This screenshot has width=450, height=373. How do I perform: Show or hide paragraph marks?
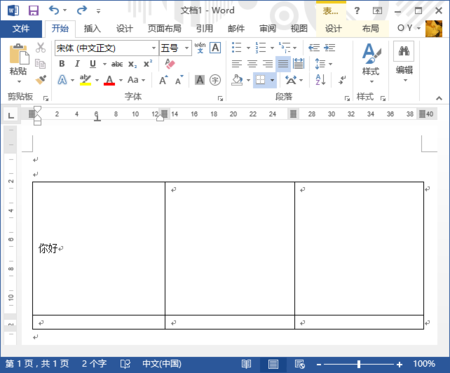(x=342, y=80)
